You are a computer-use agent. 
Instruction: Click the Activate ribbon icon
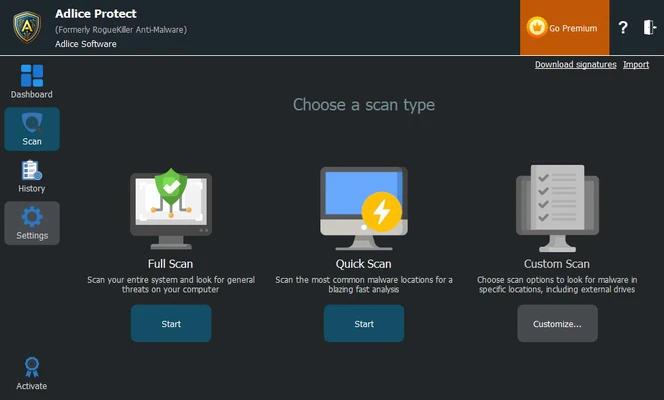(32, 367)
